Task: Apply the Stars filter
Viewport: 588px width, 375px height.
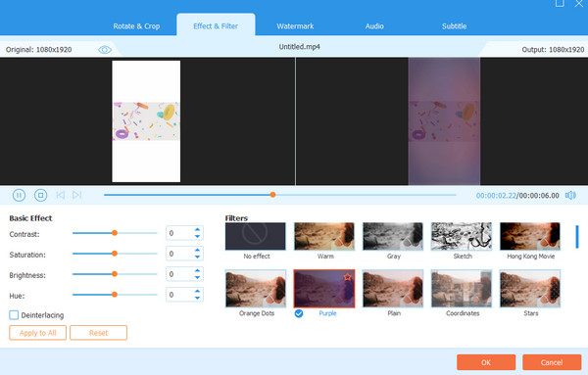Action: (x=530, y=289)
